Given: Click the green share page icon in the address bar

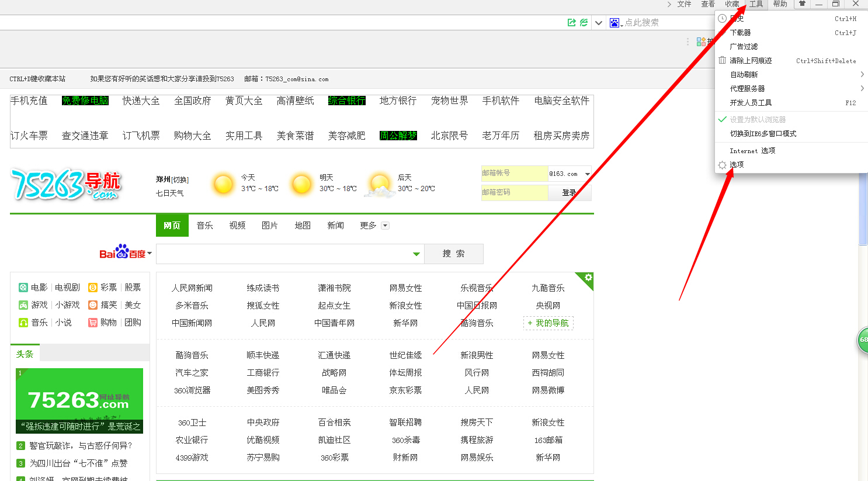Looking at the screenshot, I should [571, 23].
